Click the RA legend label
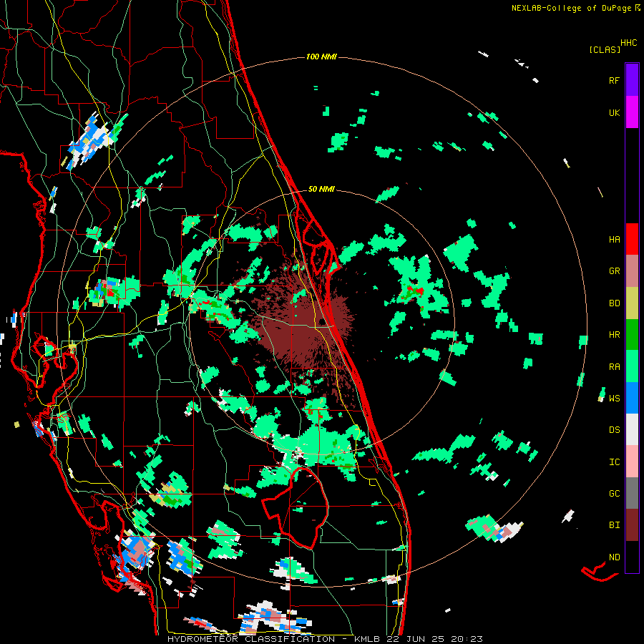 pos(614,367)
